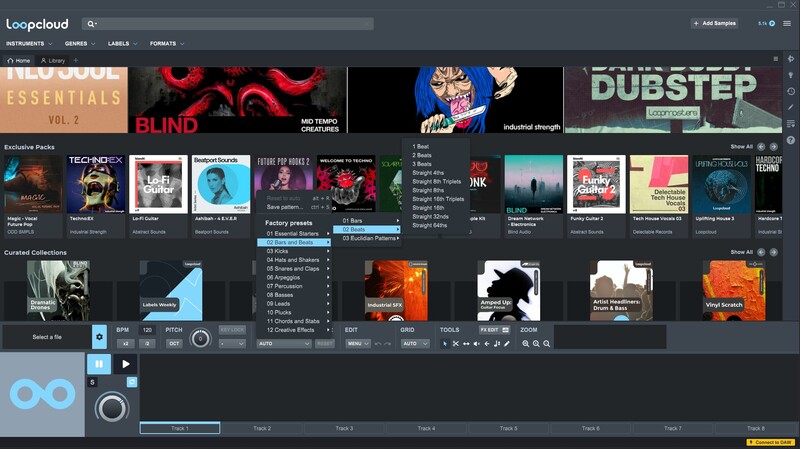Screen dimensions: 800x449
Task: Open the history clock icon in sidebar
Action: tap(790, 91)
